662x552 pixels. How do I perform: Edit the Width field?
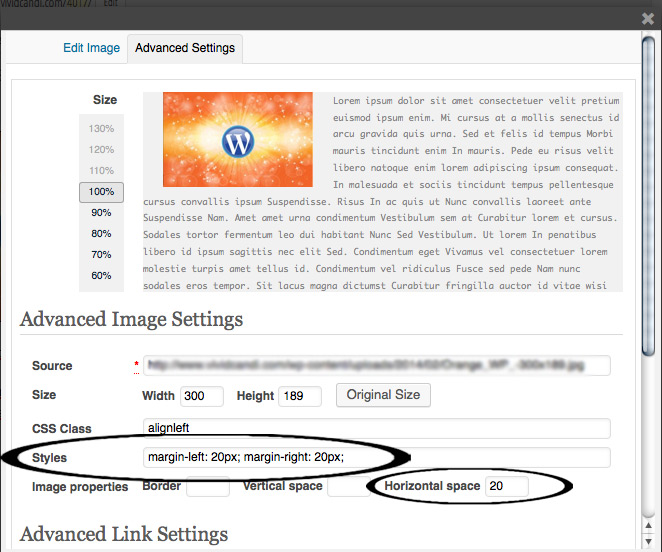[x=201, y=396]
